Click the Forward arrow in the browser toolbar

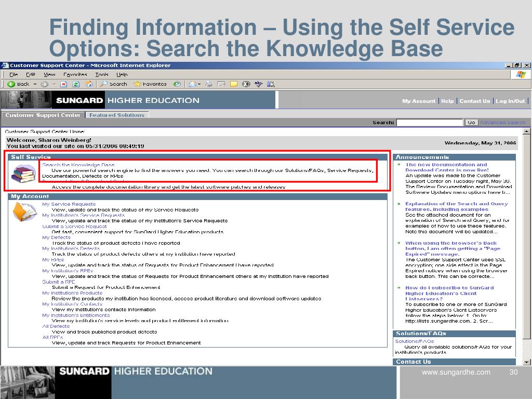point(44,84)
